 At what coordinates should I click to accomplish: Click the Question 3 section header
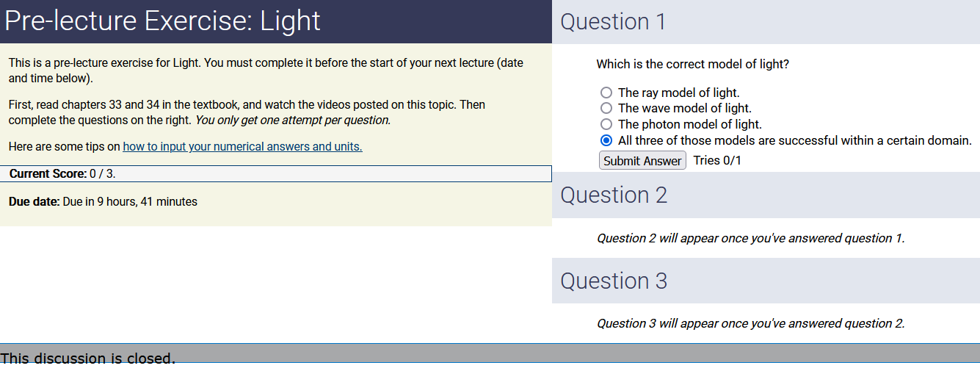[614, 281]
